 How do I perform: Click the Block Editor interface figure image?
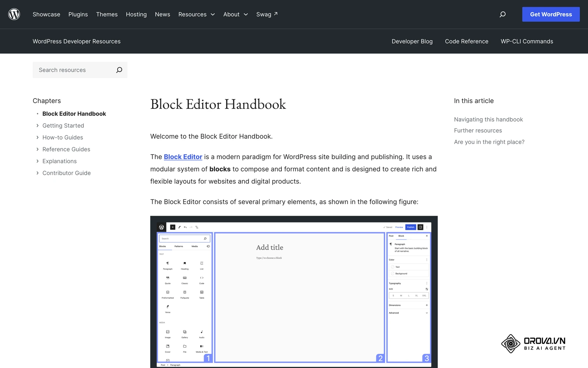(x=294, y=292)
